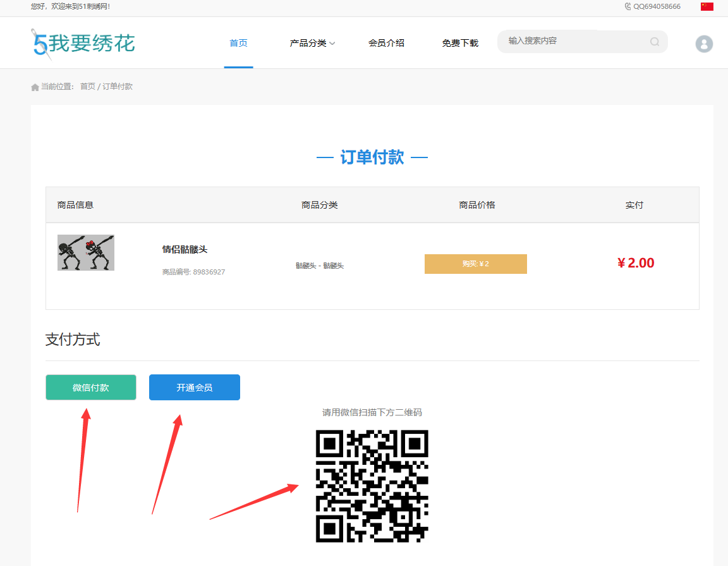
Task: Click the 我要绣花 site logo
Action: pos(83,44)
